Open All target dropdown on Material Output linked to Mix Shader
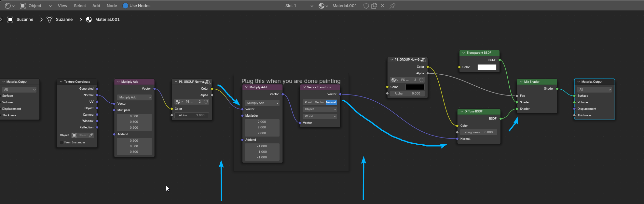Viewport: 644px width, 204px height. pyautogui.click(x=595, y=90)
